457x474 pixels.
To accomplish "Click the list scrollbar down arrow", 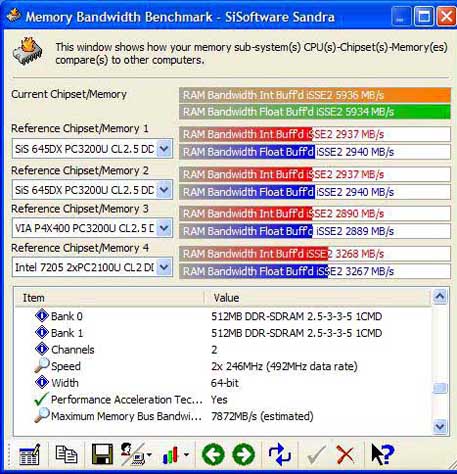I will pyautogui.click(x=439, y=426).
